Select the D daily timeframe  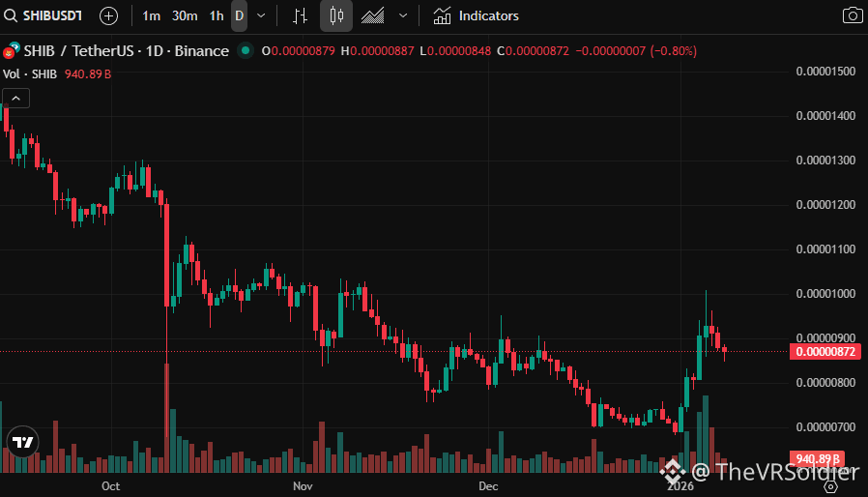tap(239, 16)
